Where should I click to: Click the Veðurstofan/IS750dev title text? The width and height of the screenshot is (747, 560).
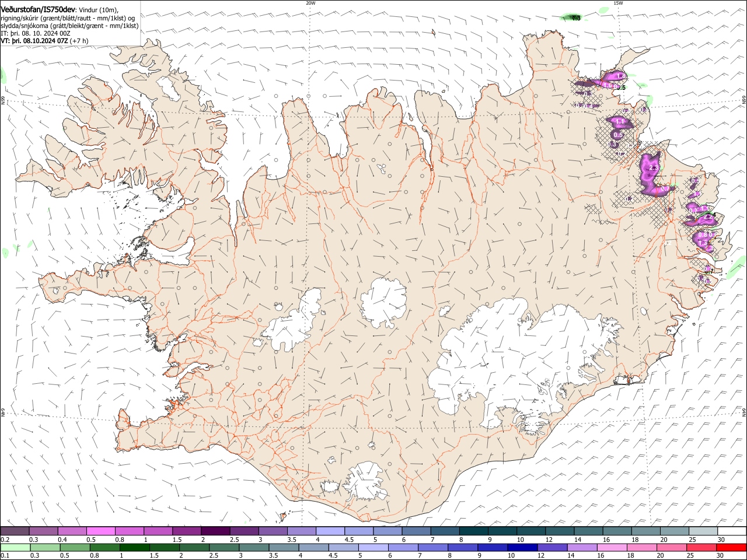(x=37, y=9)
